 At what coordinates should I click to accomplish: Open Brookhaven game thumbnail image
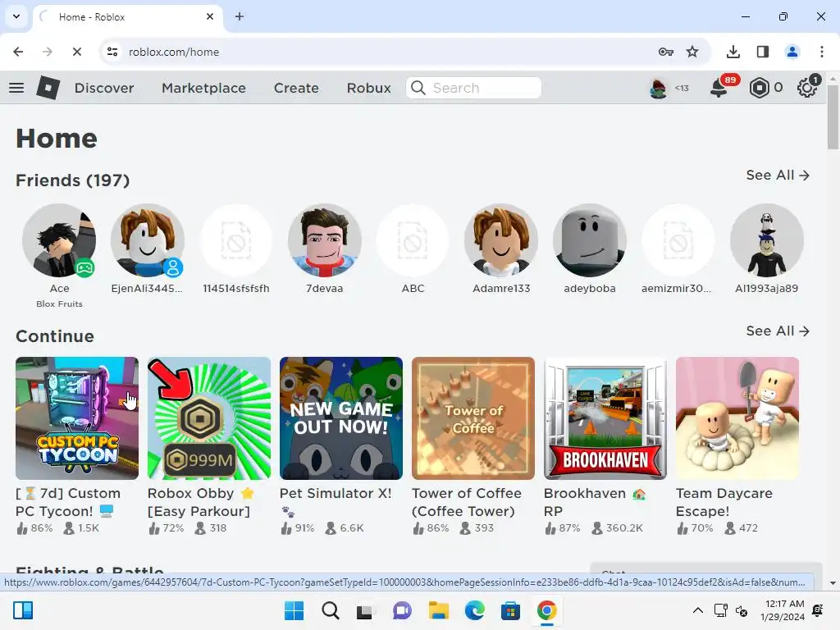coord(605,418)
